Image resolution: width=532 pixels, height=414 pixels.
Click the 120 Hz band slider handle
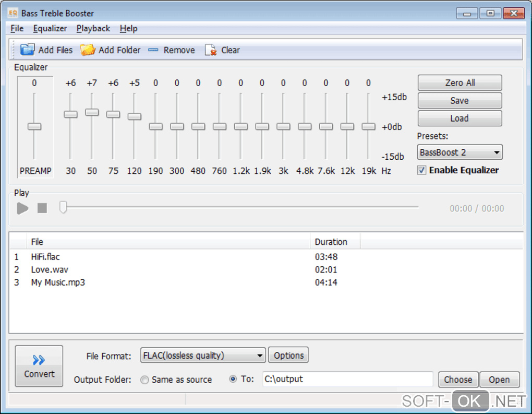point(135,116)
